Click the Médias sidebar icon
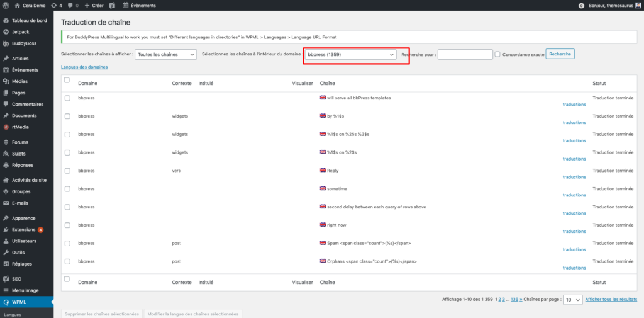 coord(6,81)
